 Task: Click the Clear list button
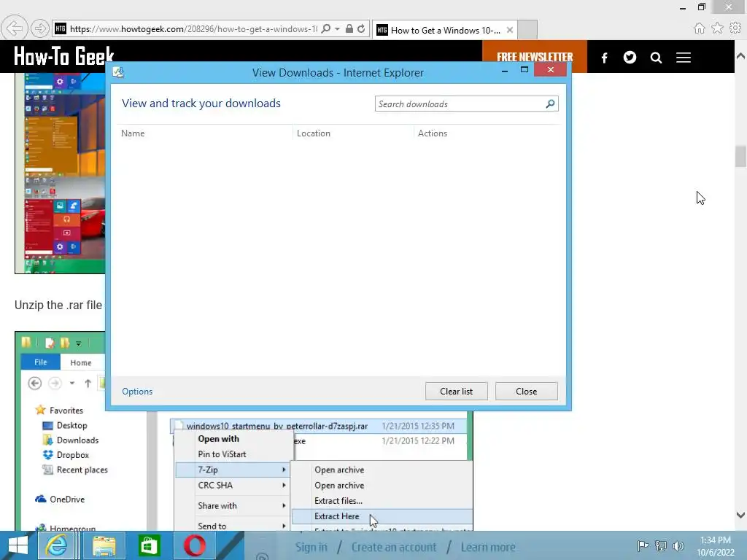[x=457, y=392]
